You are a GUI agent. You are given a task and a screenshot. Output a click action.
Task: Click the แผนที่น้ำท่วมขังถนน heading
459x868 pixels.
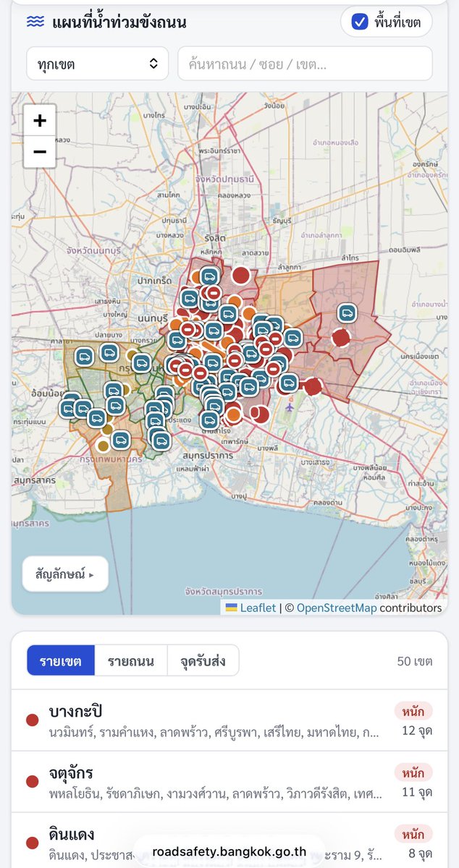pos(119,22)
